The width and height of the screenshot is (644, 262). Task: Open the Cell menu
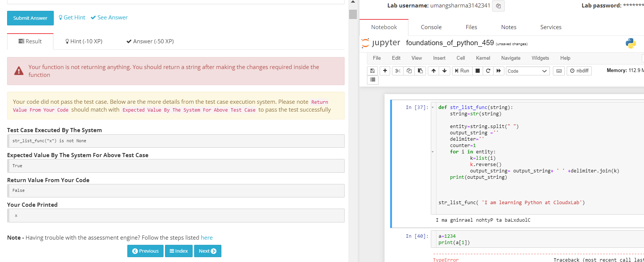[x=461, y=58]
